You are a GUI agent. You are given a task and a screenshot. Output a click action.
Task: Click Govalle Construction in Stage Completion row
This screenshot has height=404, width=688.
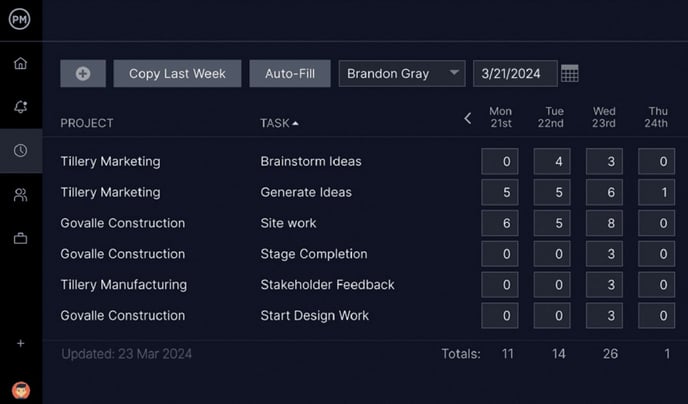[123, 254]
